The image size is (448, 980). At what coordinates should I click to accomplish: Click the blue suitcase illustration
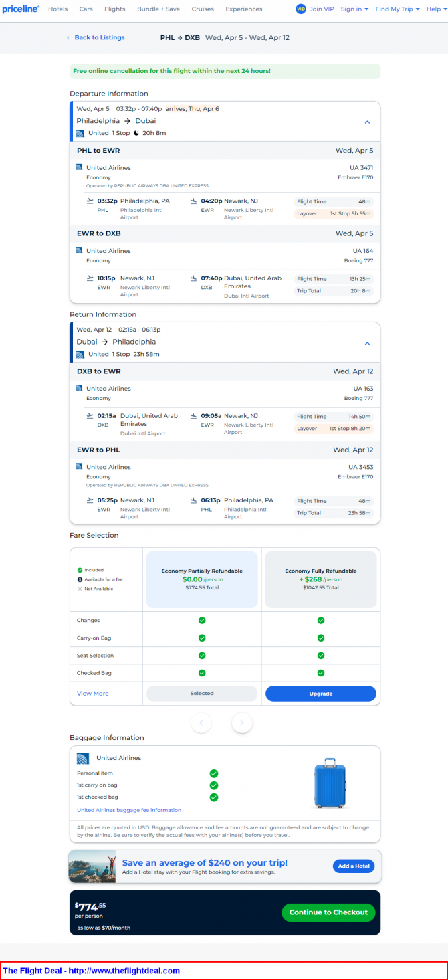click(x=330, y=783)
